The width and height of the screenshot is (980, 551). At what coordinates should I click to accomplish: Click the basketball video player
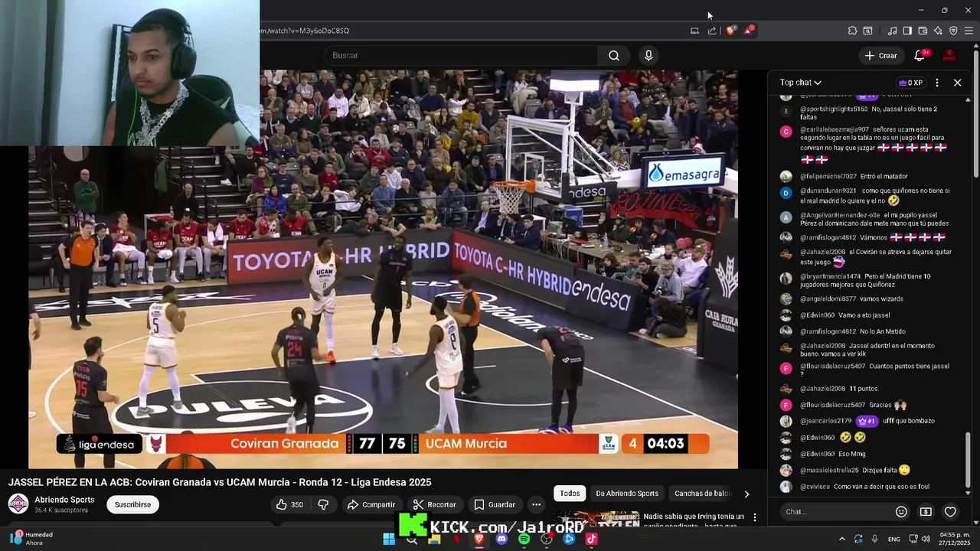point(383,268)
